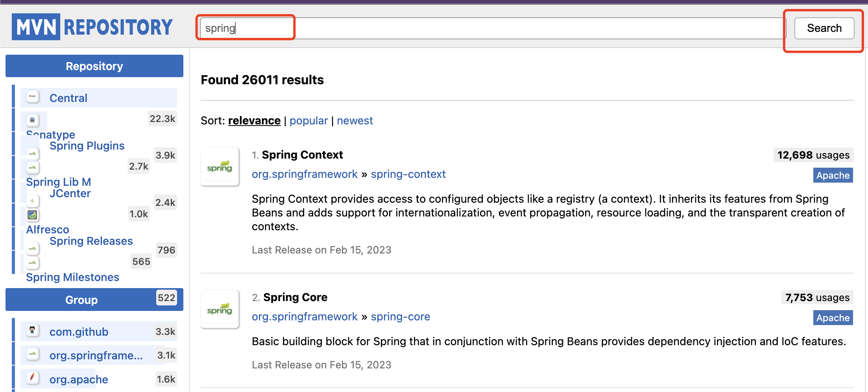The image size is (868, 392).
Task: Click the 522 count in Group header
Action: [x=166, y=298]
